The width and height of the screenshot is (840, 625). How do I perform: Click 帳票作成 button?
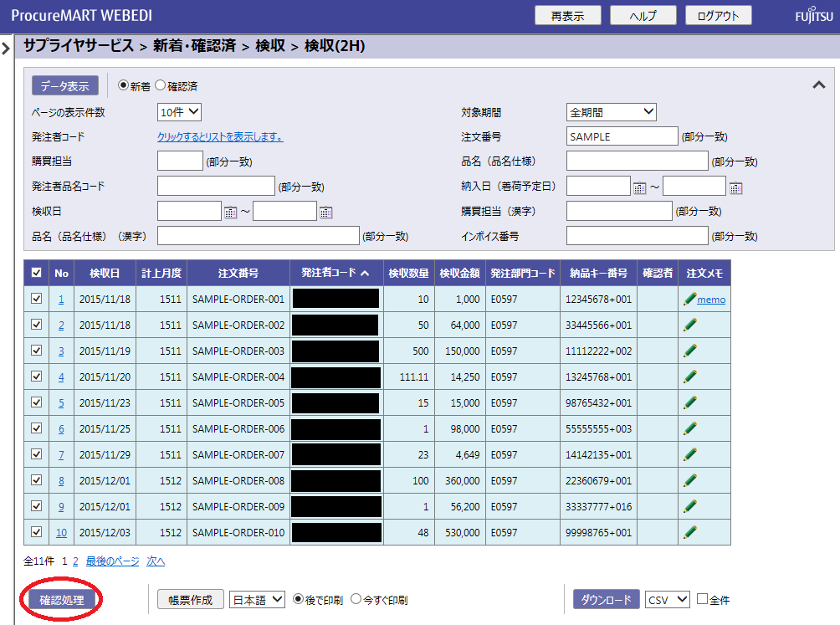190,600
